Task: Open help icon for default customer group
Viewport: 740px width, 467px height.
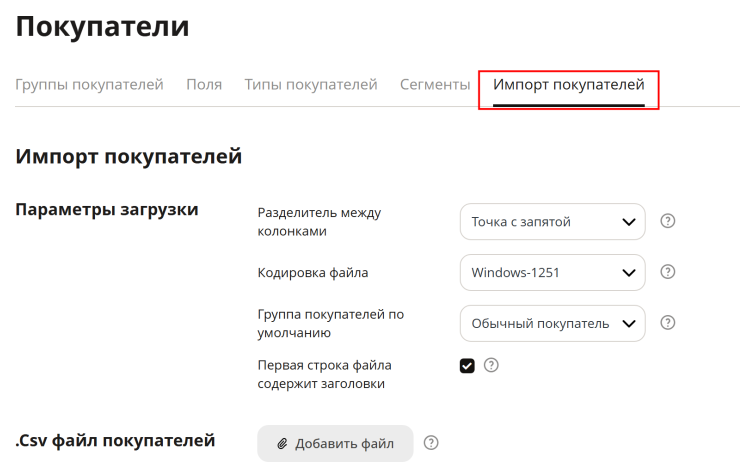Action: click(x=667, y=323)
